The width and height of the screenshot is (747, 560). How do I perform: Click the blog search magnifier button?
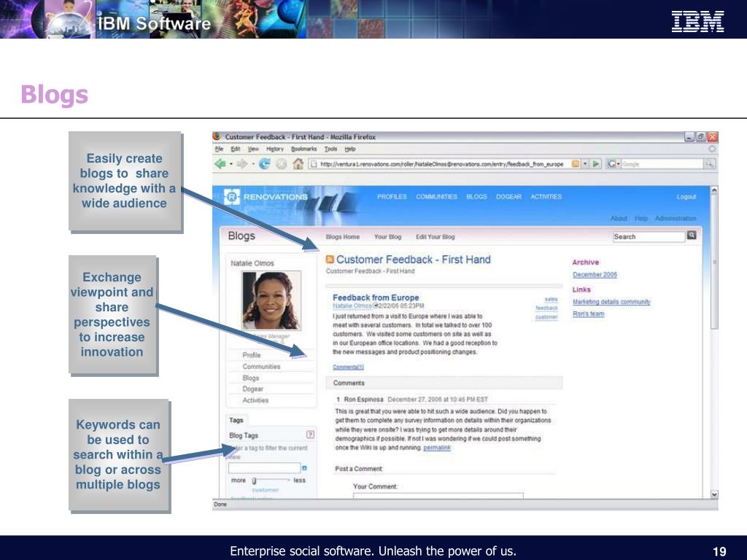tap(692, 236)
